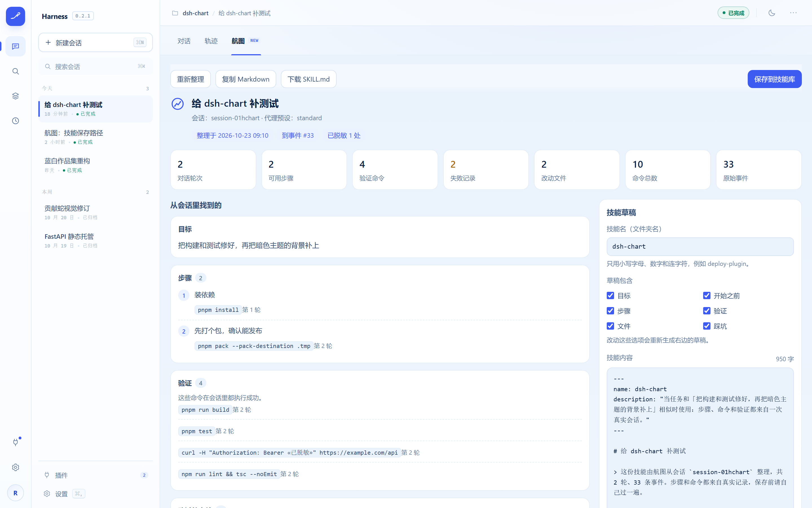Image resolution: width=812 pixels, height=508 pixels.
Task: Open the three-dot more options menu
Action: (x=793, y=13)
